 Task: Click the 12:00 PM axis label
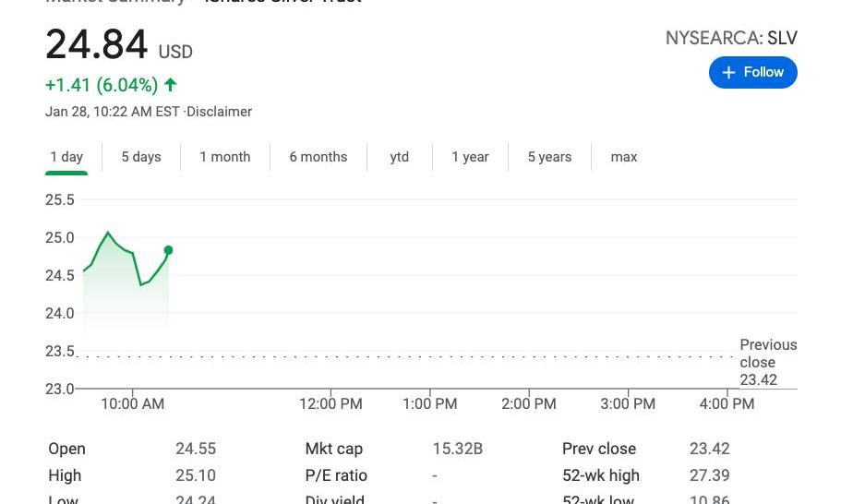[x=330, y=403]
